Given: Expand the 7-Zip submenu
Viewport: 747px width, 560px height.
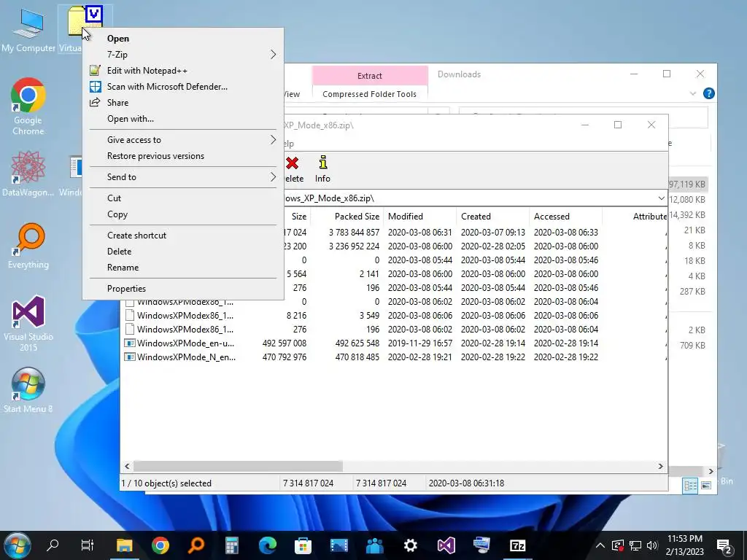Looking at the screenshot, I should [183, 54].
